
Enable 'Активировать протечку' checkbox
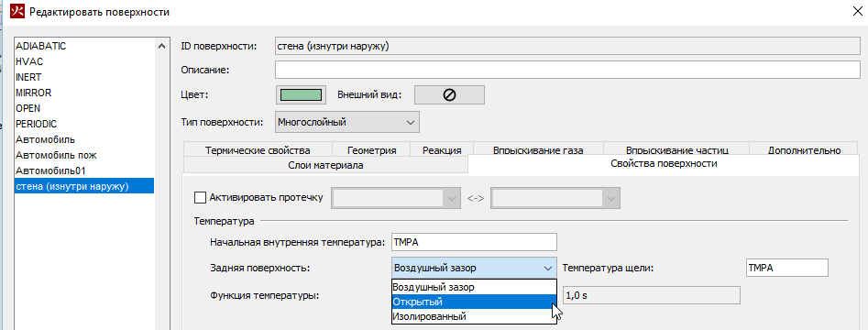click(x=200, y=197)
